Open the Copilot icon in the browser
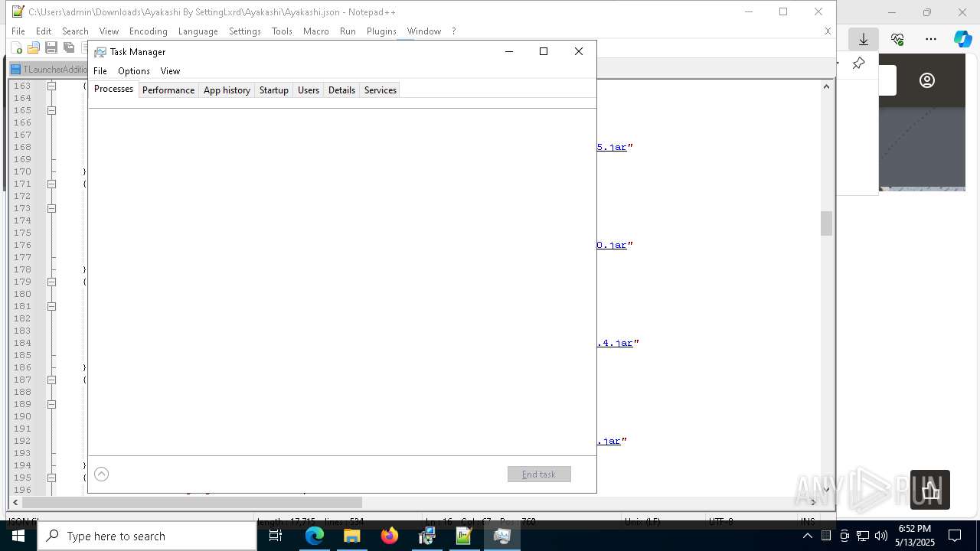 tap(962, 39)
